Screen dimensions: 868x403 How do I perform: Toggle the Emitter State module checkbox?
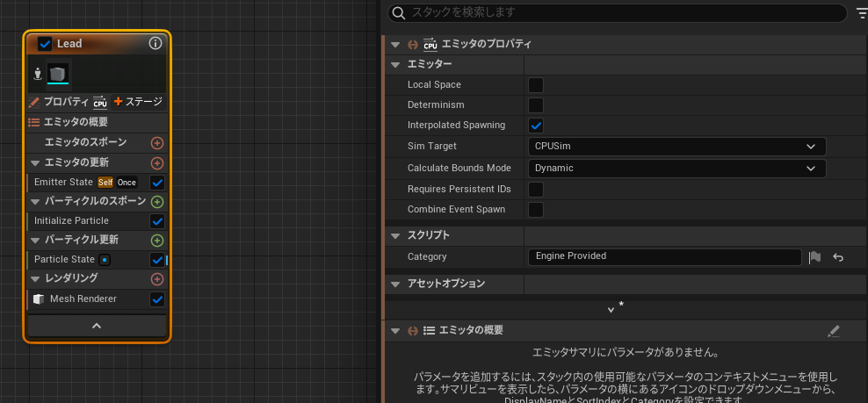(157, 182)
